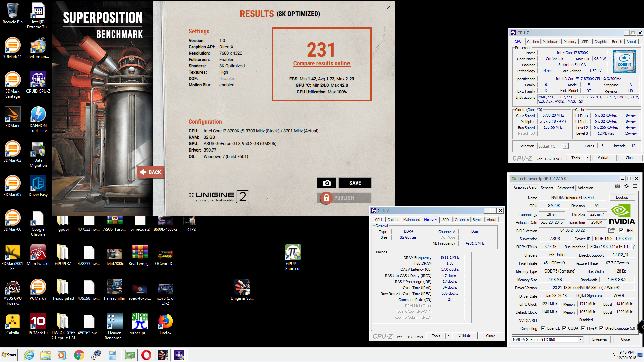The image size is (644, 362).
Task: Open Internet Explorer from the taskbar
Action: tap(29, 355)
